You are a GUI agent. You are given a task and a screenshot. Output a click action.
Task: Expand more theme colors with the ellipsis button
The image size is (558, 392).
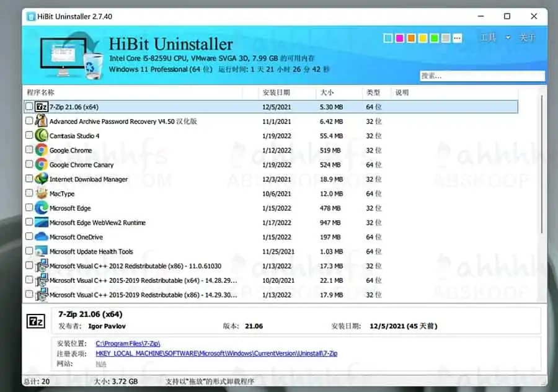tap(457, 38)
